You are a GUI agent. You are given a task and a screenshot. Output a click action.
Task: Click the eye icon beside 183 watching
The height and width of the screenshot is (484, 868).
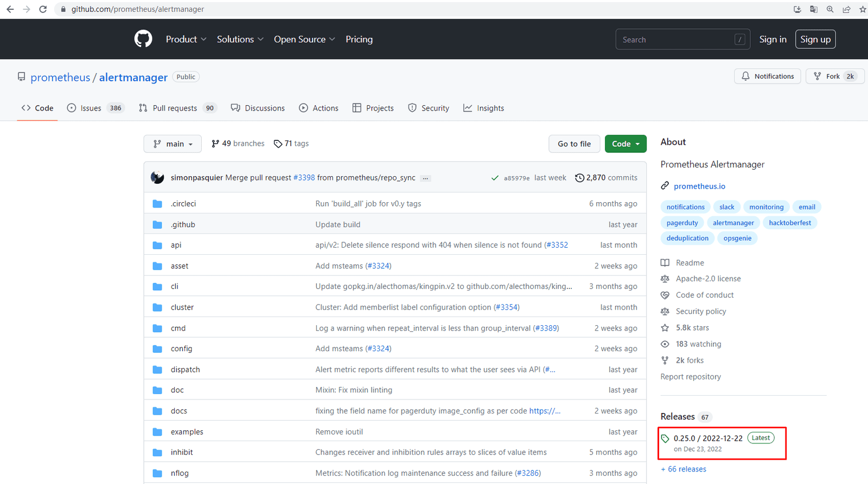point(665,344)
